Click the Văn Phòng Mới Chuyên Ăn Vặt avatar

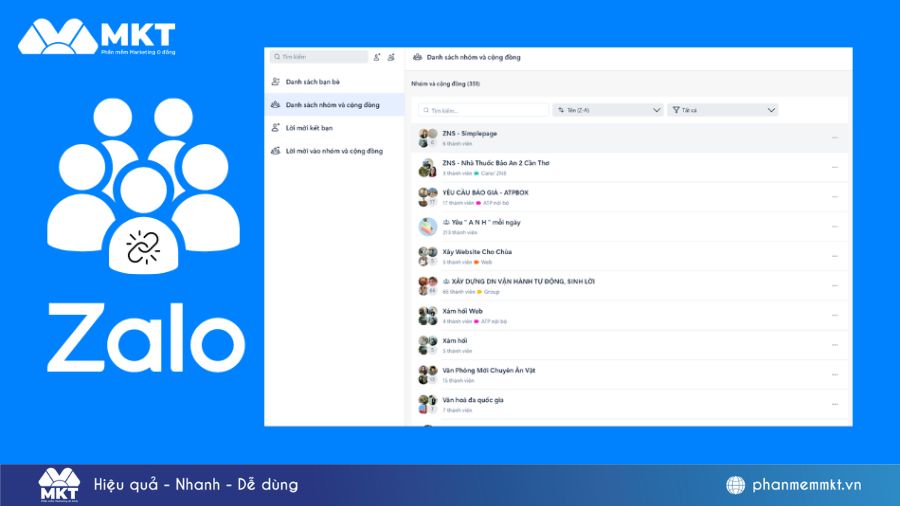[x=428, y=375]
